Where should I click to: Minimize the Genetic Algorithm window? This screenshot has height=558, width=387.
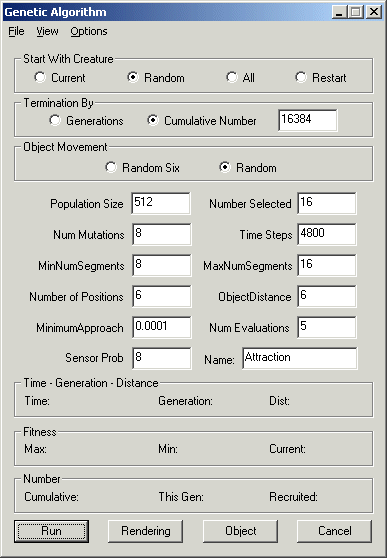(339, 12)
